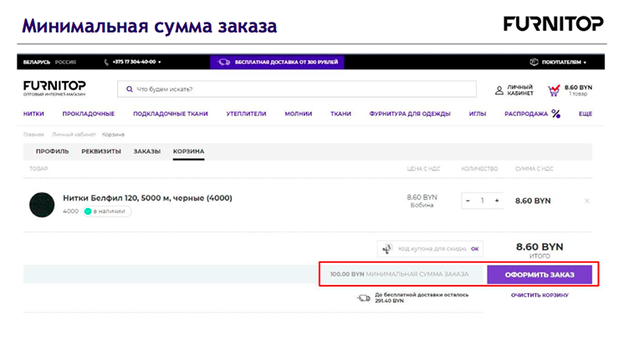Viewport: 644px width, 360px height.
Task: Switch region to Россия
Action: (65, 62)
